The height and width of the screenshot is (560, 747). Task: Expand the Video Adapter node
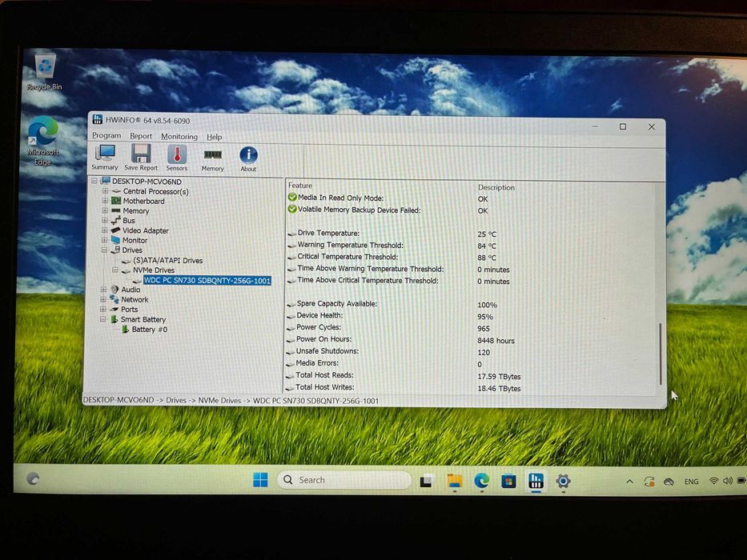(x=104, y=230)
